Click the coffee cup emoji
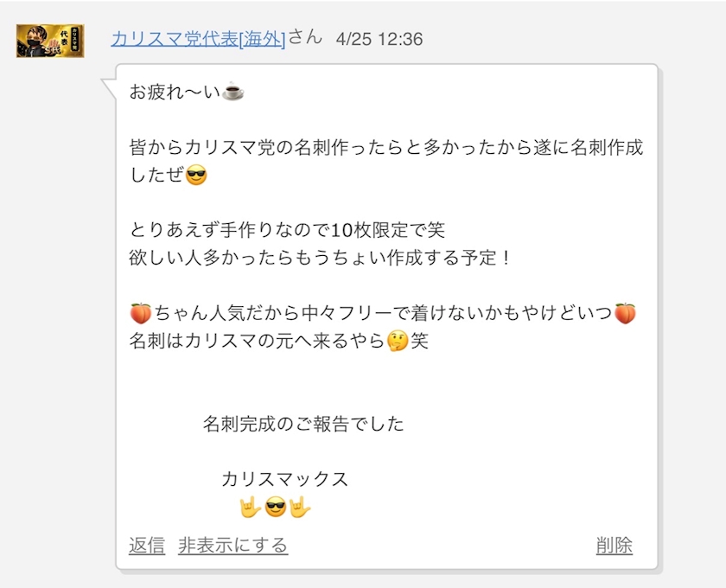Screen dimensions: 726x588 pos(233,92)
